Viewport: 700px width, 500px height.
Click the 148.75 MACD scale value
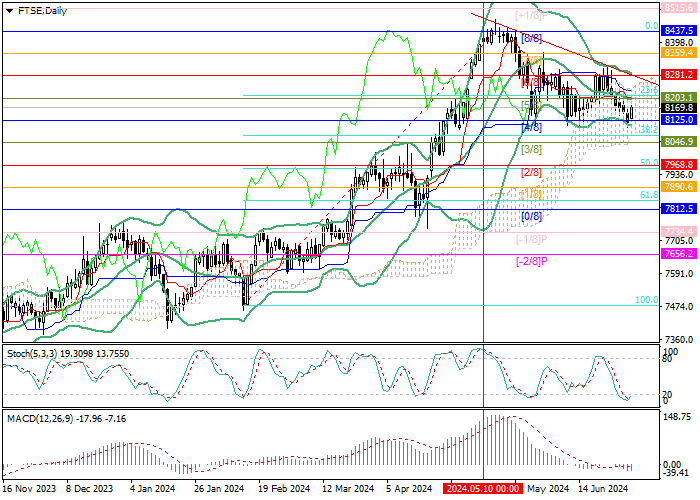[678, 417]
